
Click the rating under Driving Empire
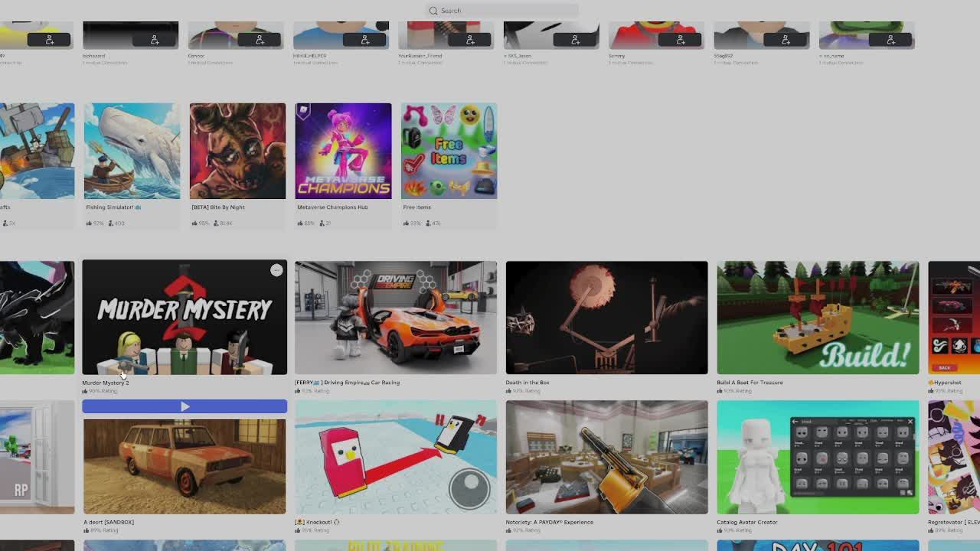point(312,391)
